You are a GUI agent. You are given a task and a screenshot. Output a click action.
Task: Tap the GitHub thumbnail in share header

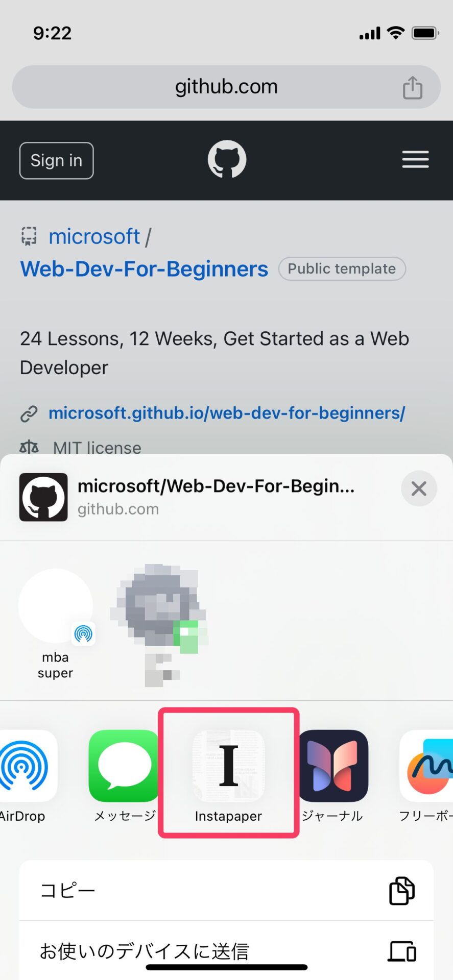pyautogui.click(x=43, y=497)
